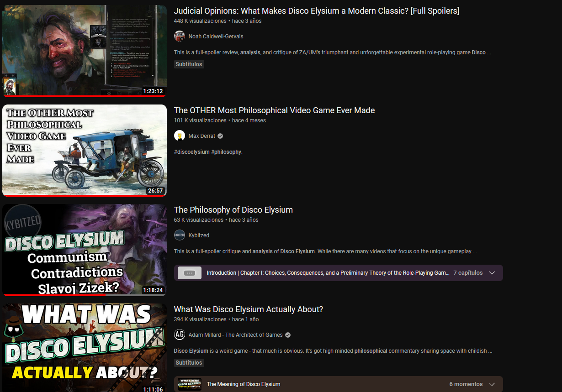Play the Communism Contradictions Slavoj Zizek thumbnail
The height and width of the screenshot is (392, 562).
click(x=85, y=250)
